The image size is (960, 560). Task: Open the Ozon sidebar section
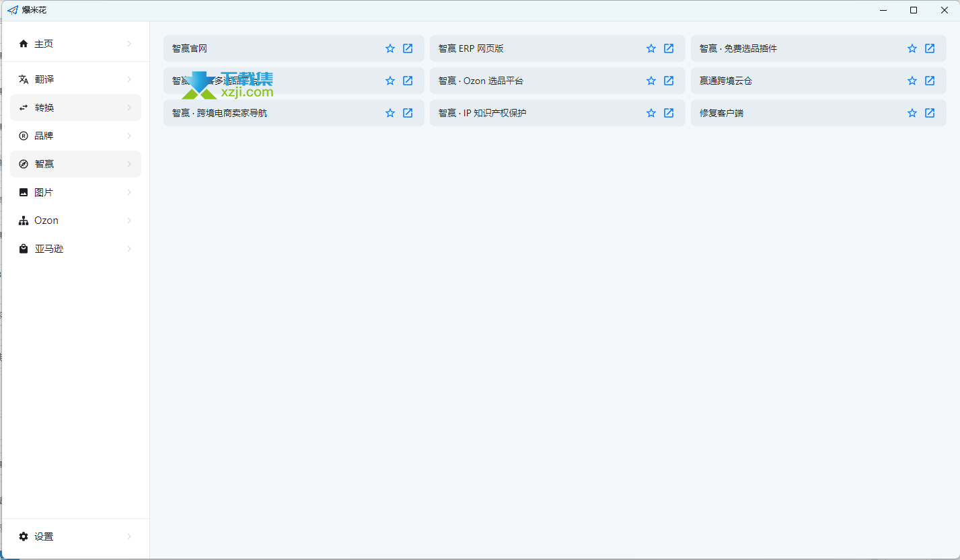click(75, 221)
